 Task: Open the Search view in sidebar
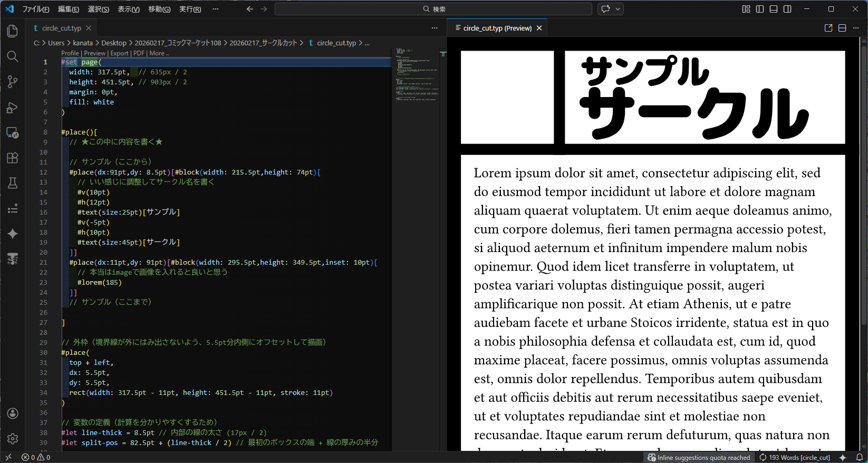pyautogui.click(x=13, y=56)
